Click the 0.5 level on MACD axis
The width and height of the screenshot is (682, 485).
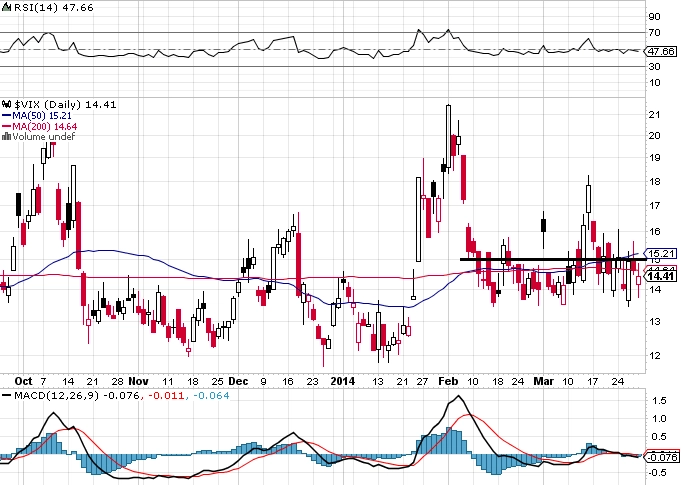pyautogui.click(x=659, y=437)
